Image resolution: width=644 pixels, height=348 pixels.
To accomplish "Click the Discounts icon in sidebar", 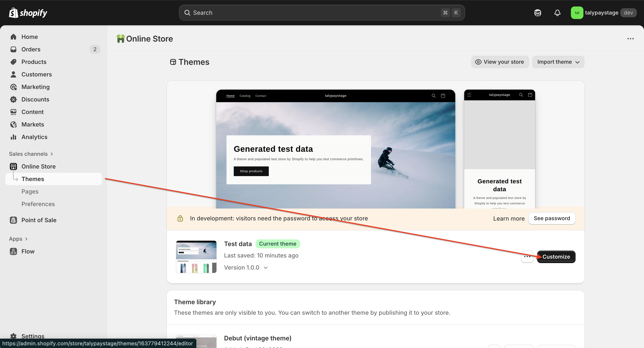I will click(13, 99).
